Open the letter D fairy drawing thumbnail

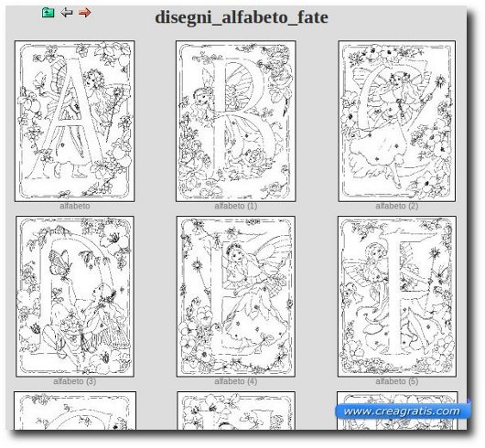(x=75, y=296)
